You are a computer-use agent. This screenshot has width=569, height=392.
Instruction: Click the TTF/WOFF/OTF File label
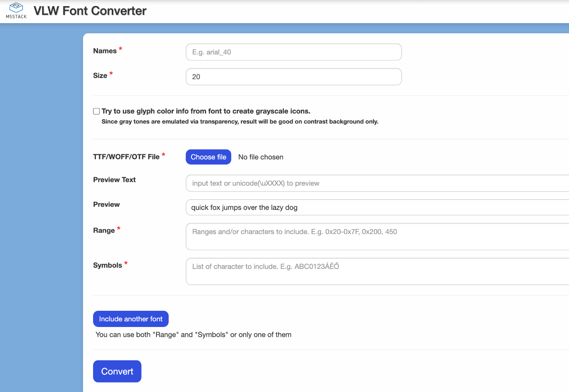[x=126, y=157]
